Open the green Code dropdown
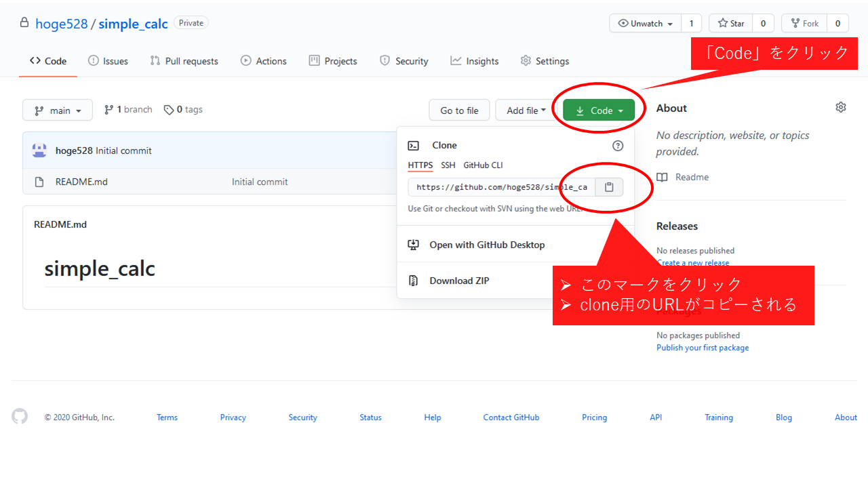868x488 pixels. pos(599,110)
